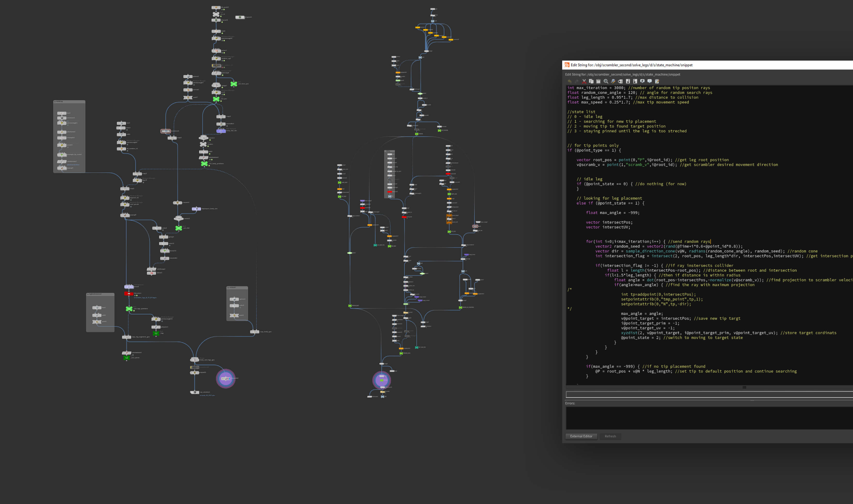
Task: Click the Find and Replace icon
Action: coord(613,81)
